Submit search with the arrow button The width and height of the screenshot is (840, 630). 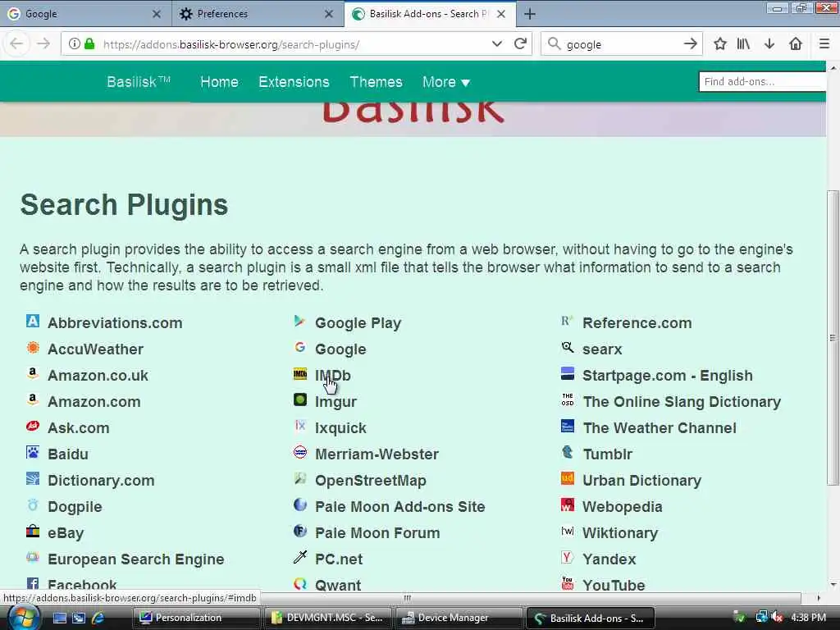pyautogui.click(x=691, y=44)
